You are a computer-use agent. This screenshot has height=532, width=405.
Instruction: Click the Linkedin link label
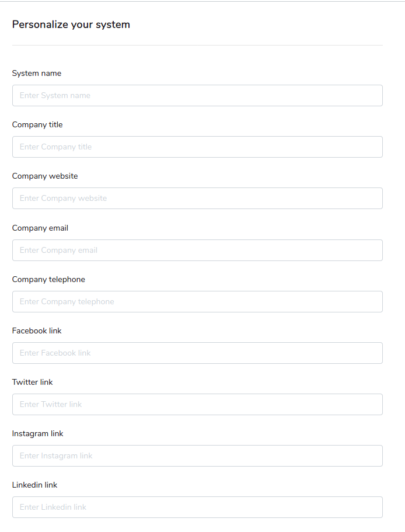pos(36,485)
